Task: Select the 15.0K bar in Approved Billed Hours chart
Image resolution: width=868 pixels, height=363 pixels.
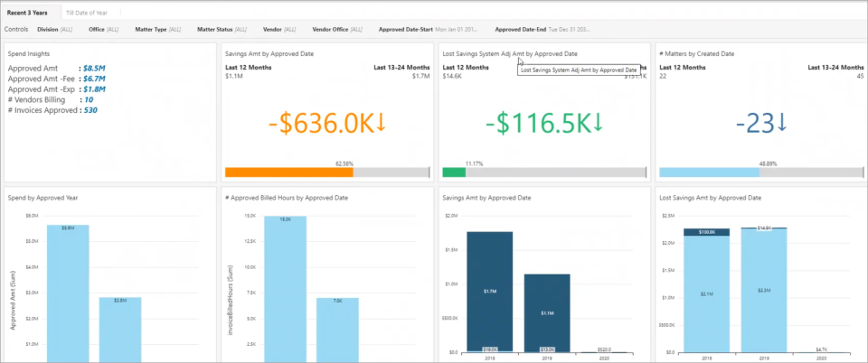Action: coord(285,289)
